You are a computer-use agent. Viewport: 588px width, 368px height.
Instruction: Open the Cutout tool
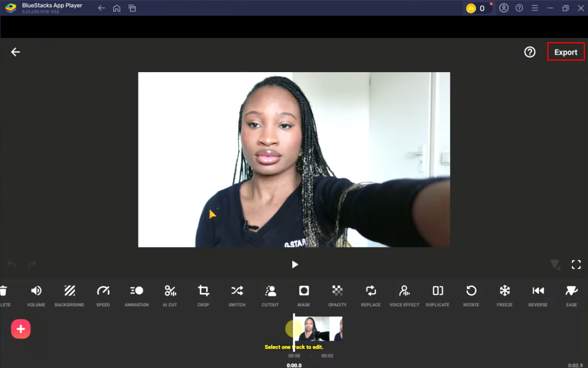[270, 295]
